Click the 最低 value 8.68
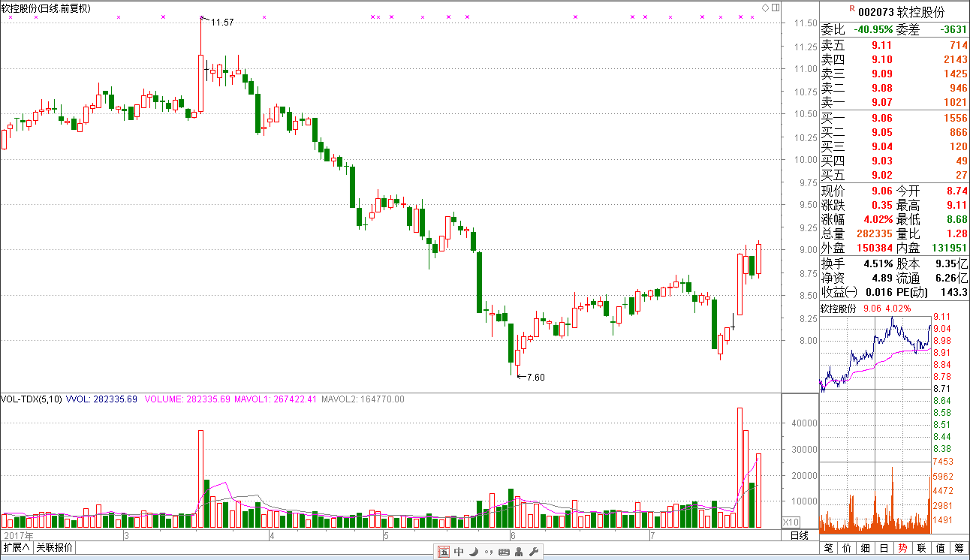 click(956, 219)
